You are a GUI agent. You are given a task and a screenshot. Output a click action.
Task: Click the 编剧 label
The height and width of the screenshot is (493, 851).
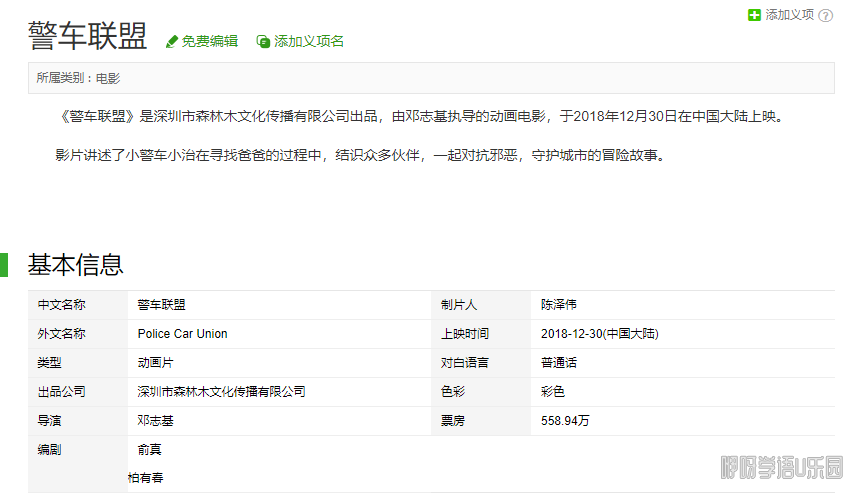(x=49, y=450)
